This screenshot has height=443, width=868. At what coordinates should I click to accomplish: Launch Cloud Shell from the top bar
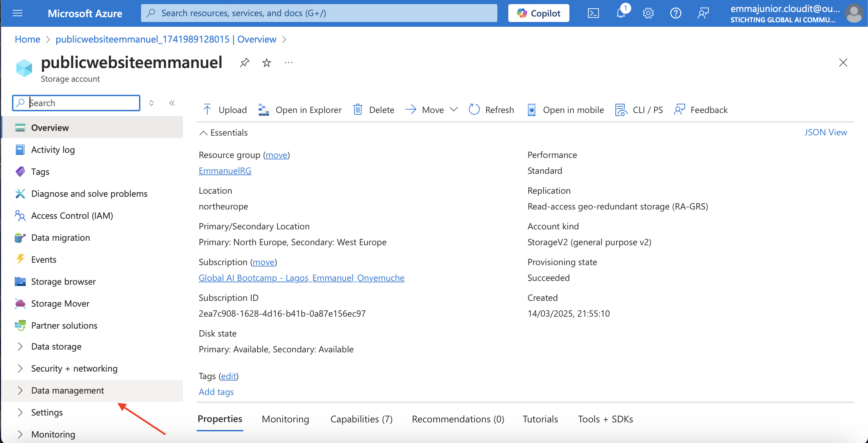tap(593, 13)
